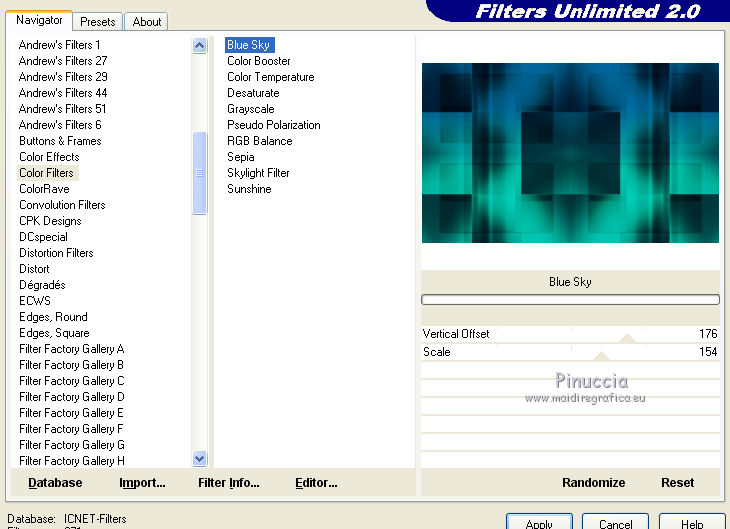Select the Navigator tab
The image size is (730, 529).
click(39, 20)
